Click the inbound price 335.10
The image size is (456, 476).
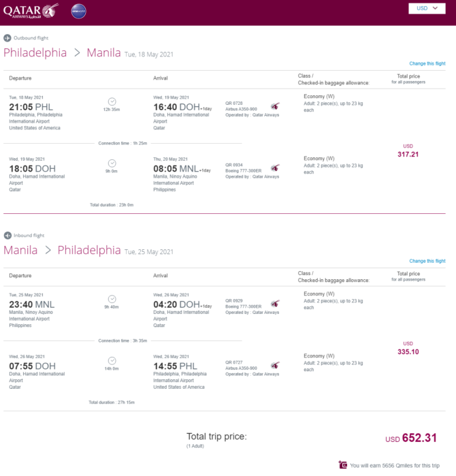tap(408, 352)
